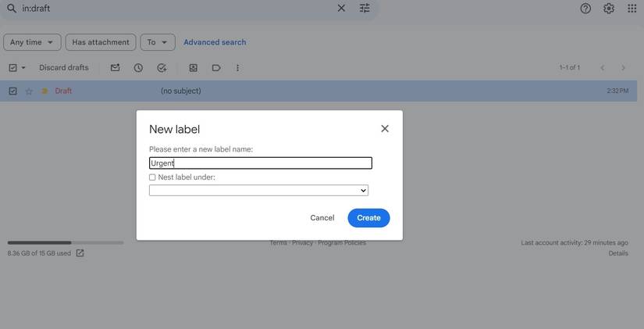Image resolution: width=644 pixels, height=329 pixels.
Task: Click the Labels tag icon
Action: 216,68
